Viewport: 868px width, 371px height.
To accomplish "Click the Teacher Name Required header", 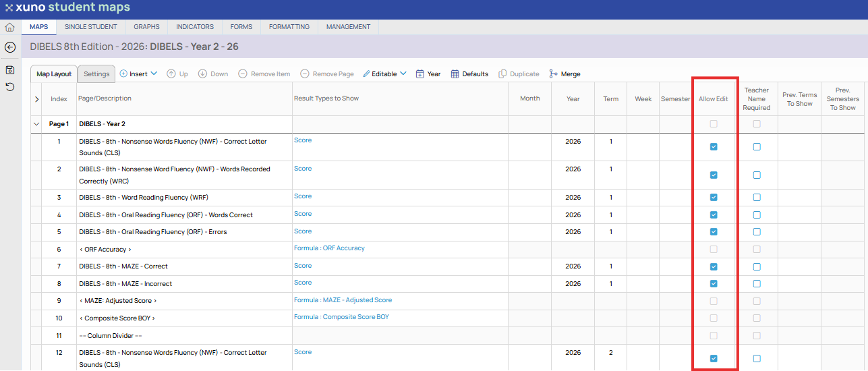I will click(757, 98).
